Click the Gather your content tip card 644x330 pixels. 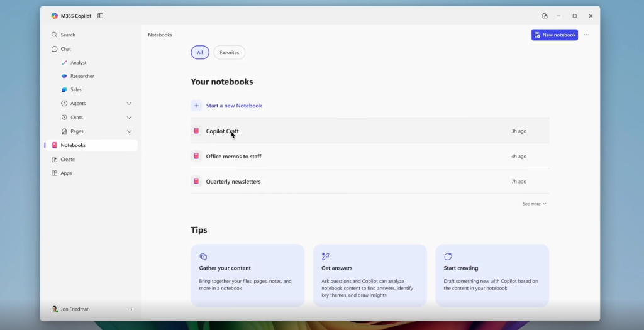(248, 275)
